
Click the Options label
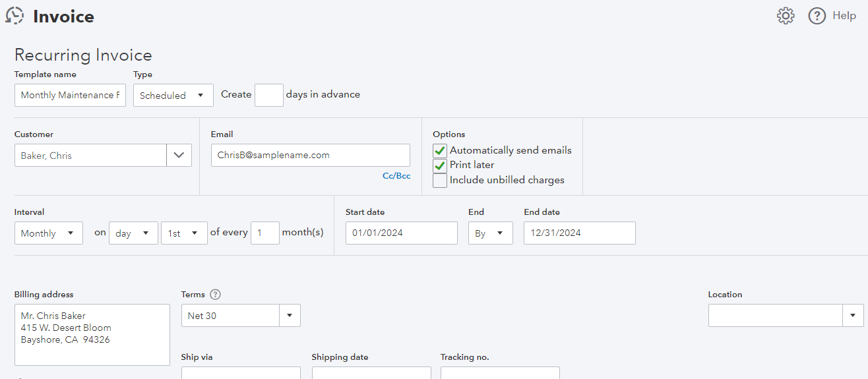point(449,134)
